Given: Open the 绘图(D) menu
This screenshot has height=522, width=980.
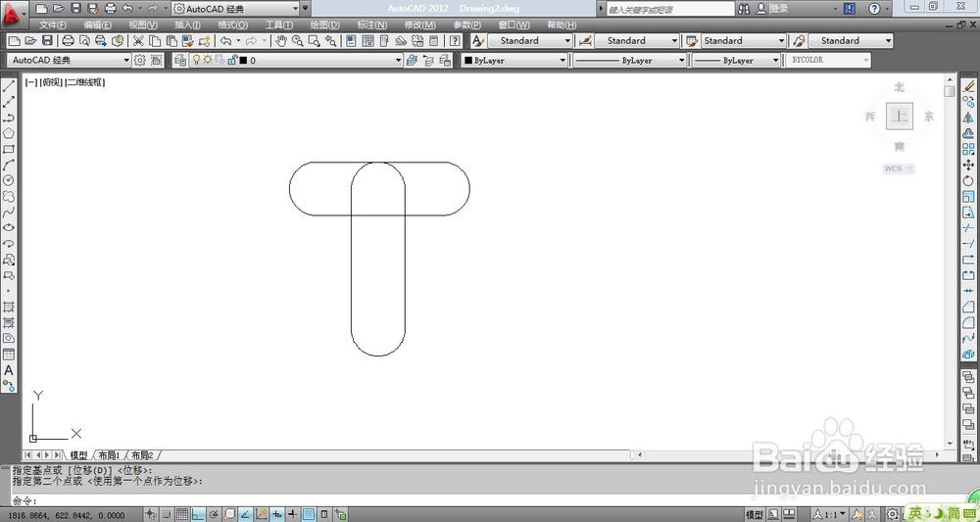Looking at the screenshot, I should tap(325, 25).
